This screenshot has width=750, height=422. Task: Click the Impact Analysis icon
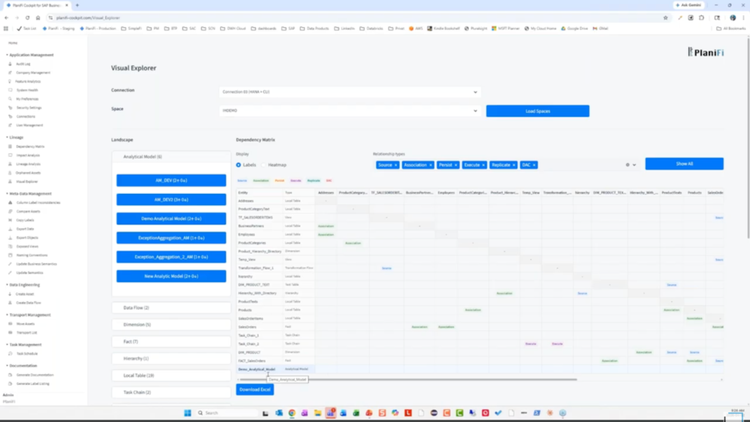10,155
